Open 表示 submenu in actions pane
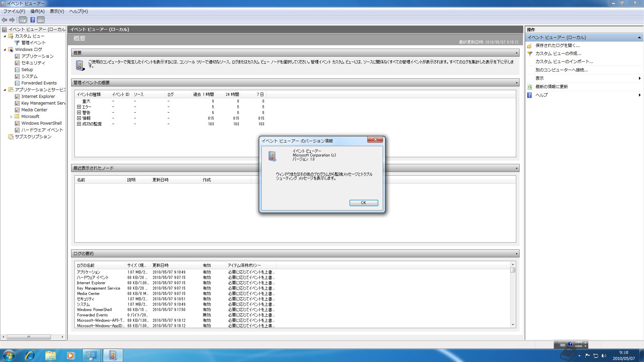The height and width of the screenshot is (362, 644). 584,78
